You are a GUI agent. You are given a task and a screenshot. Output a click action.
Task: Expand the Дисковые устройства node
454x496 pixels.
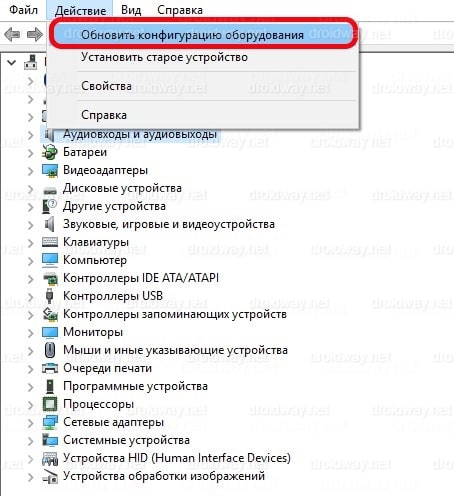pos(30,189)
